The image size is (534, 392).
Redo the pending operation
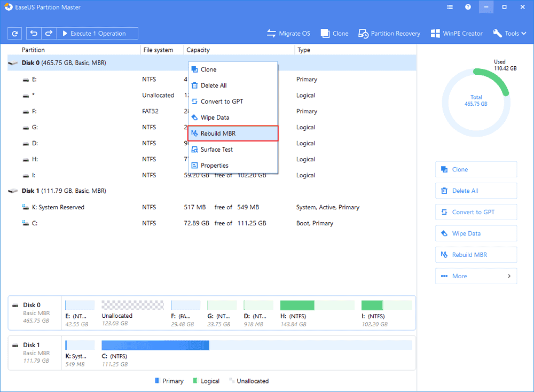[49, 33]
